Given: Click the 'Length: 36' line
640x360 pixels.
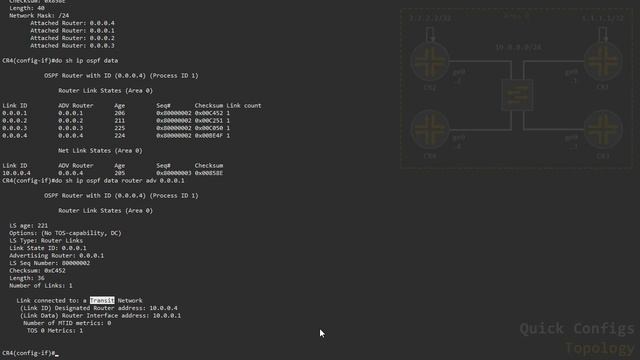Looking at the screenshot, I should point(27,278).
